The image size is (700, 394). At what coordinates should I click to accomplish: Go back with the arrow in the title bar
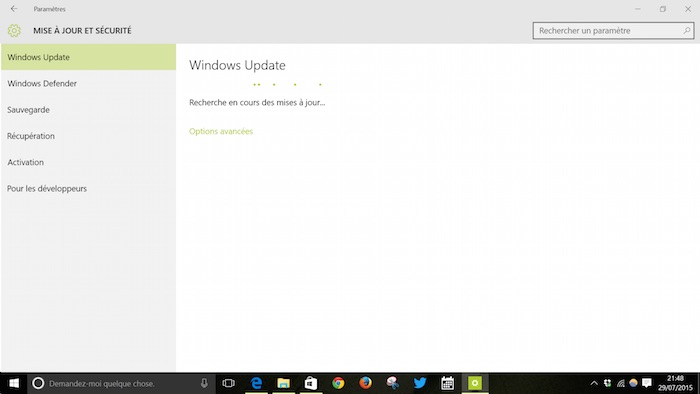tap(14, 8)
